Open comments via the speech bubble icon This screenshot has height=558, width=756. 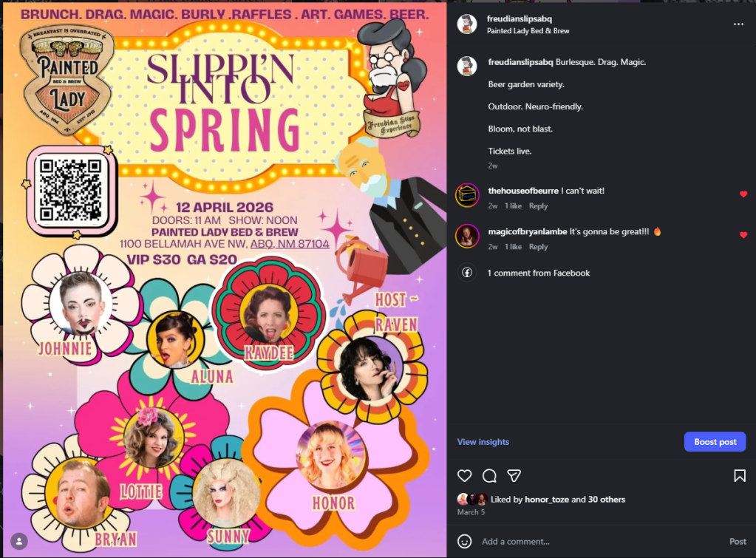[489, 476]
